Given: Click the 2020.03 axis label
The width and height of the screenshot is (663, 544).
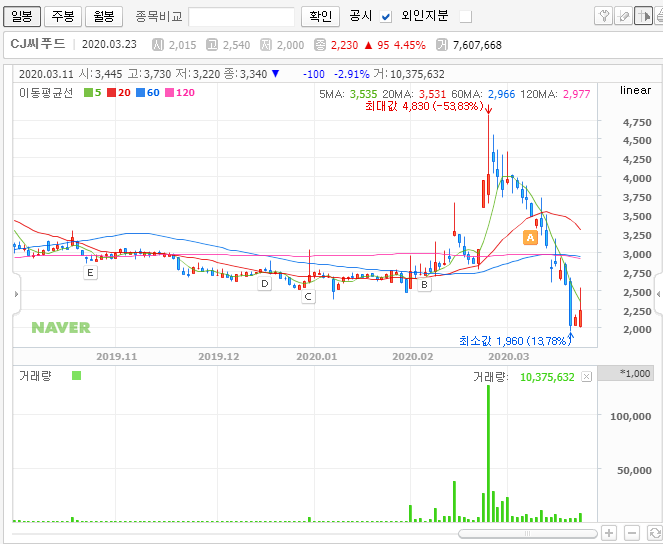Looking at the screenshot, I should pyautogui.click(x=509, y=356).
